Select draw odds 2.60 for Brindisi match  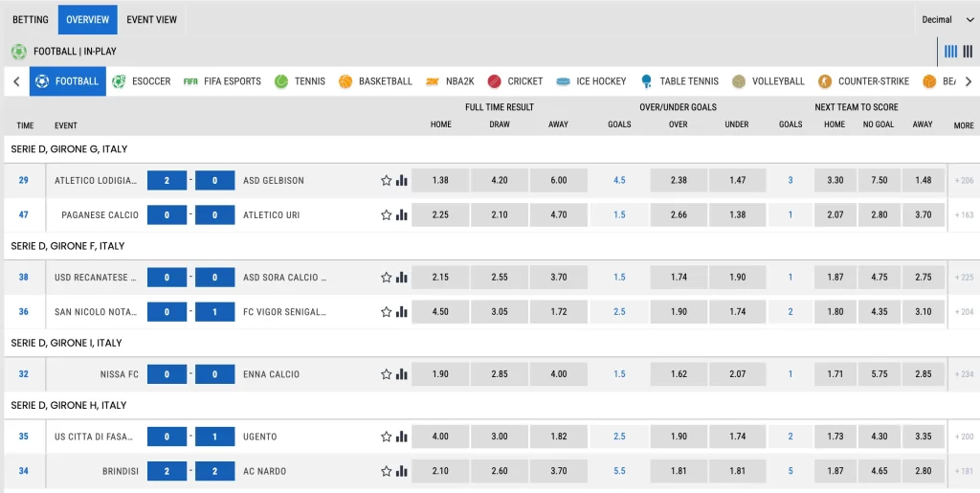click(500, 471)
